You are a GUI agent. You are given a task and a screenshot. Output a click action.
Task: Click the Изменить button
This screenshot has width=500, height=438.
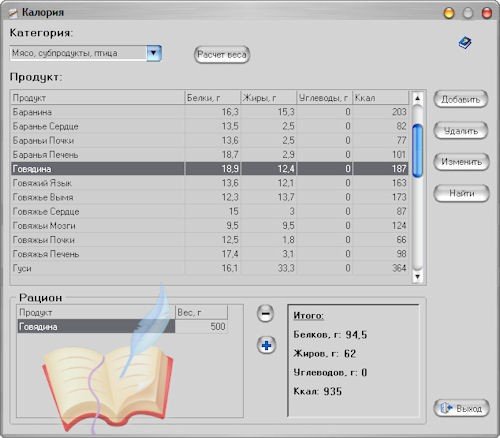(461, 162)
